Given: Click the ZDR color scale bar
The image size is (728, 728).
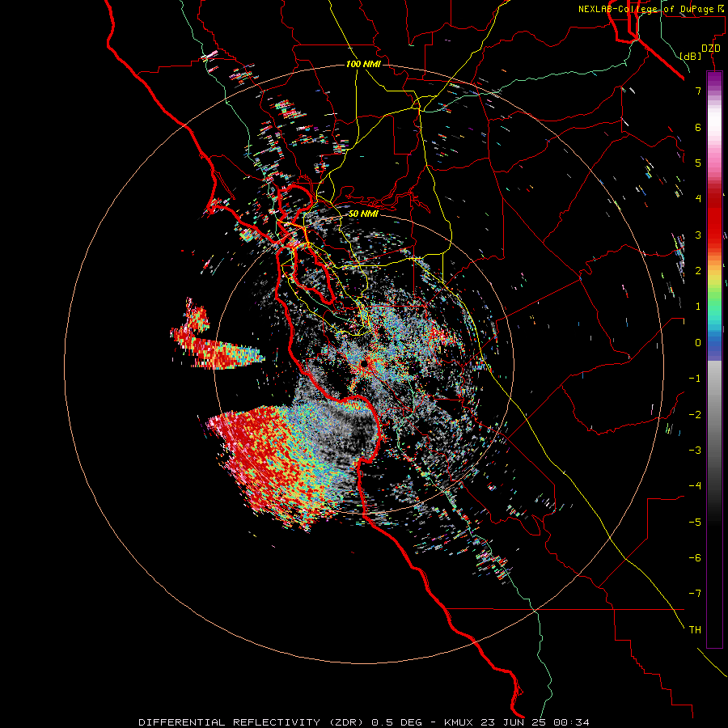Looking at the screenshot, I should pos(714,360).
